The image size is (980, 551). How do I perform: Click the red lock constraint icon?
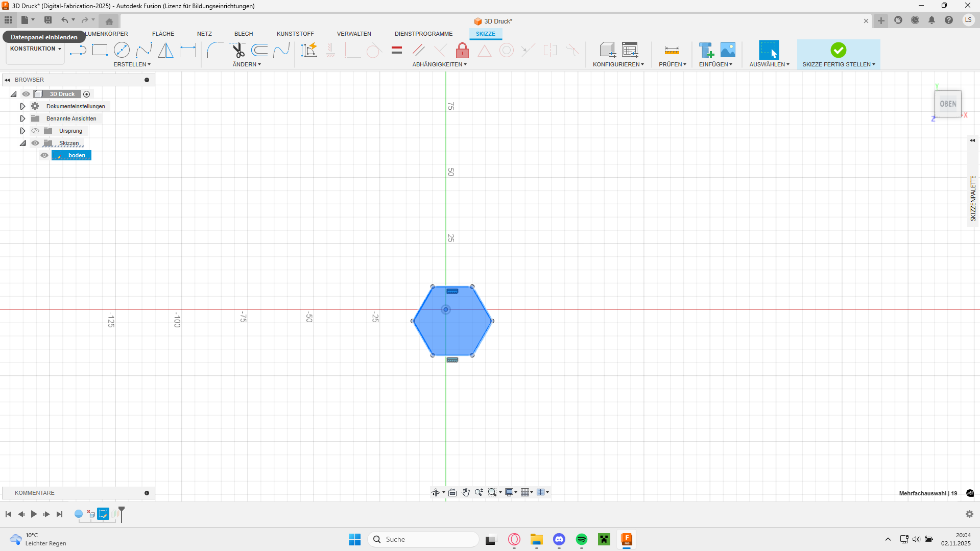pos(462,50)
